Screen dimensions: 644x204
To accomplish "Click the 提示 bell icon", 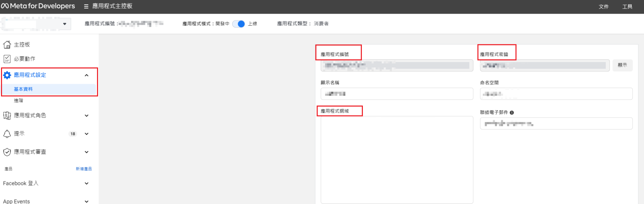I will [x=7, y=134].
